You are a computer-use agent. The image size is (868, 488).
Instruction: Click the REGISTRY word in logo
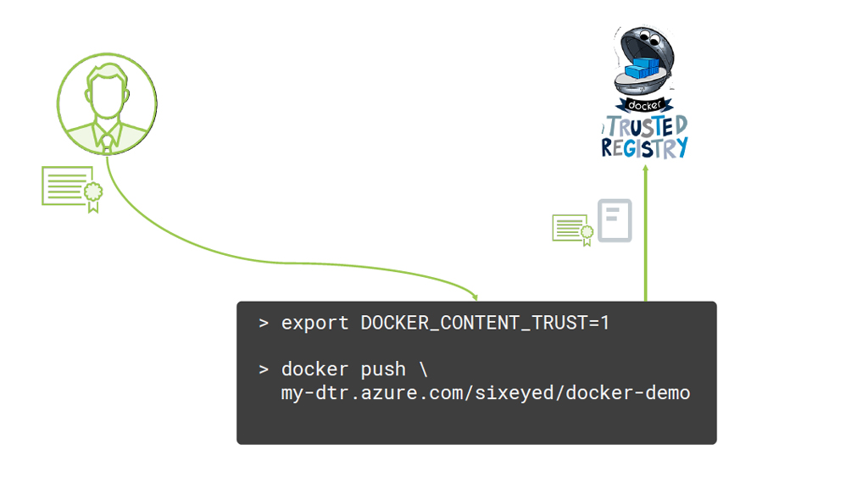[645, 148]
